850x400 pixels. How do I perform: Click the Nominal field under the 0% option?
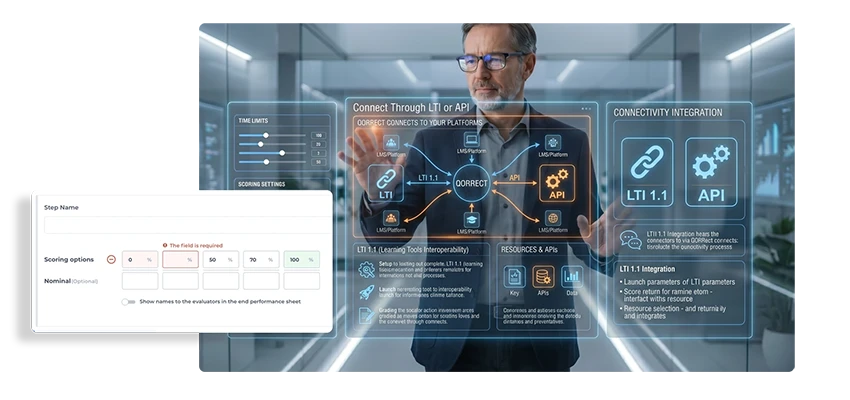tap(140, 281)
